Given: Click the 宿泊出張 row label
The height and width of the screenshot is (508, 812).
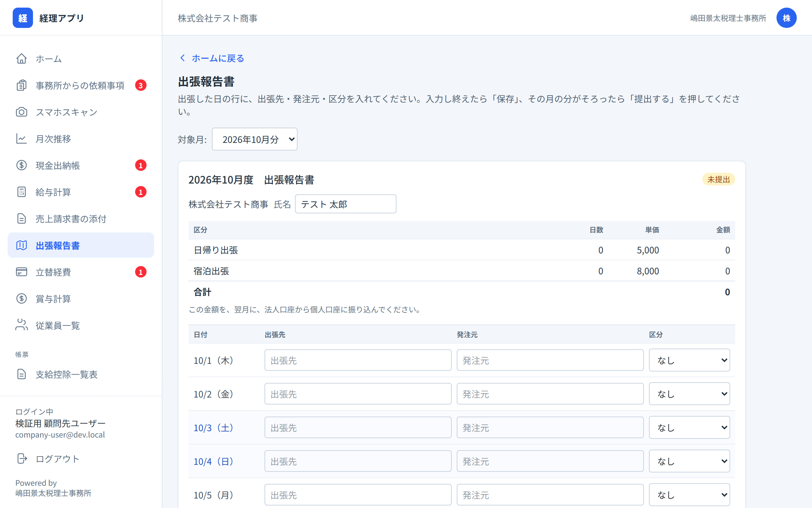Looking at the screenshot, I should [x=211, y=271].
